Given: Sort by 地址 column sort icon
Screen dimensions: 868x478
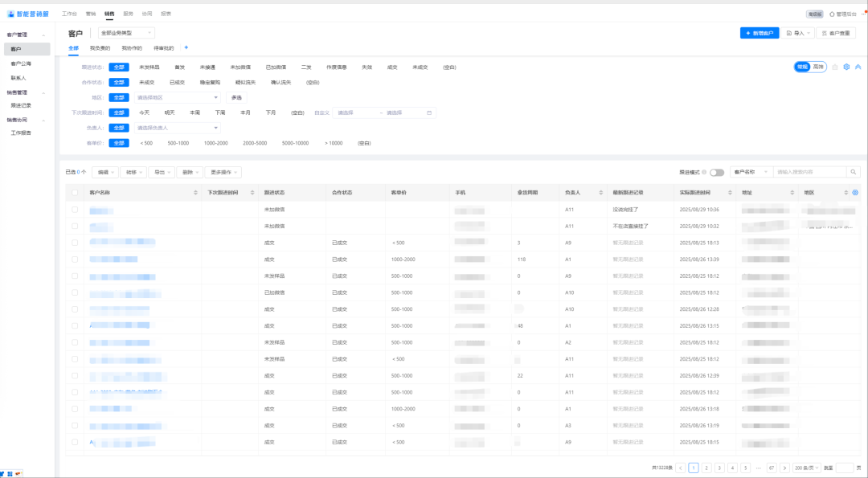Looking at the screenshot, I should (792, 193).
